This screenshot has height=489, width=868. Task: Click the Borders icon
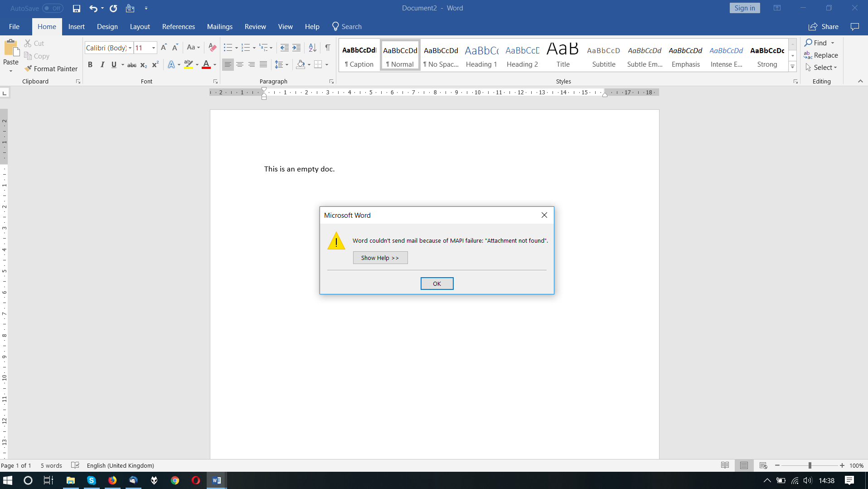[318, 64]
